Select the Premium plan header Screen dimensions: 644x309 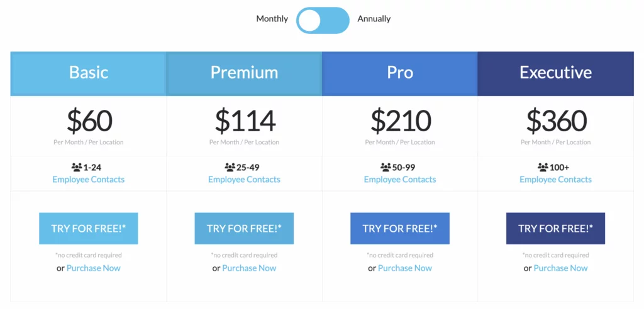pyautogui.click(x=244, y=73)
